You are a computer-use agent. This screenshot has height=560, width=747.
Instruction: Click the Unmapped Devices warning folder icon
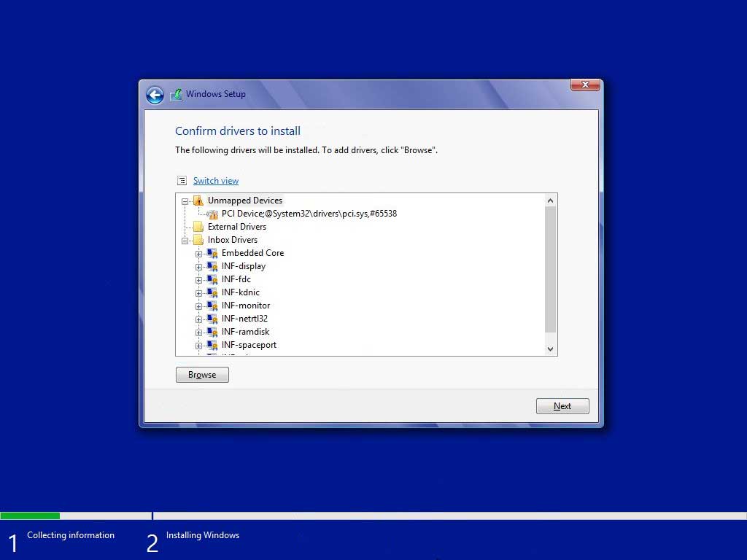coord(198,201)
